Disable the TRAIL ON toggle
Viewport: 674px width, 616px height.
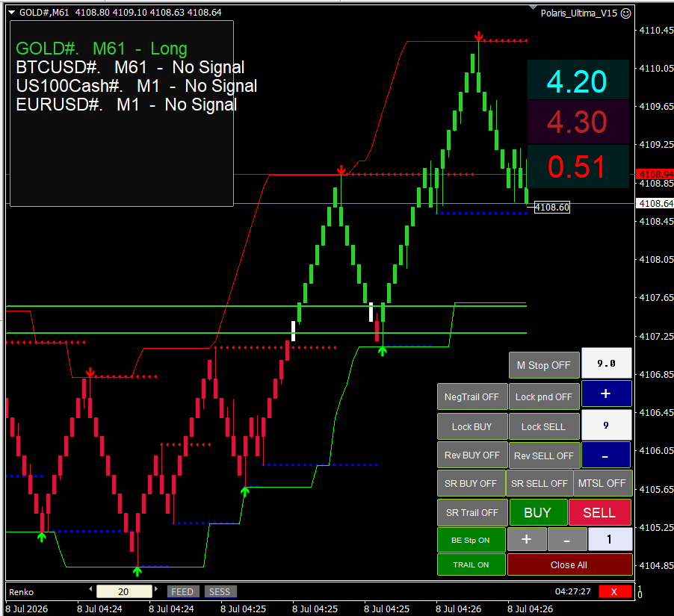(x=471, y=565)
